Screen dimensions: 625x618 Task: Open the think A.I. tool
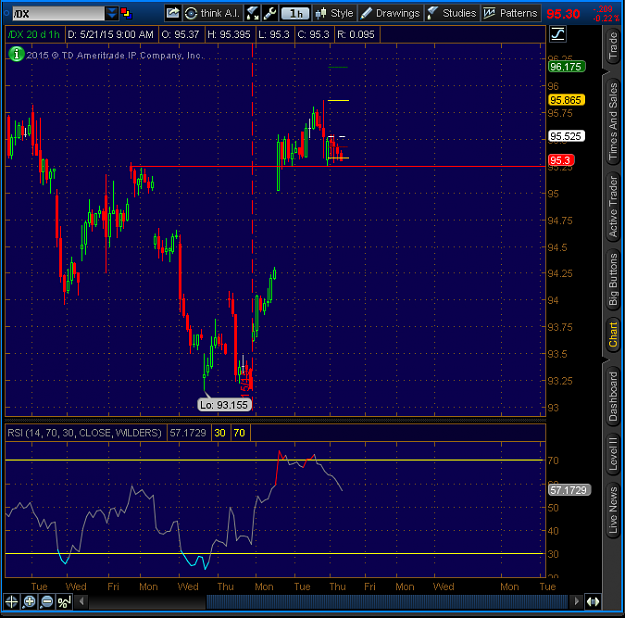[x=212, y=13]
